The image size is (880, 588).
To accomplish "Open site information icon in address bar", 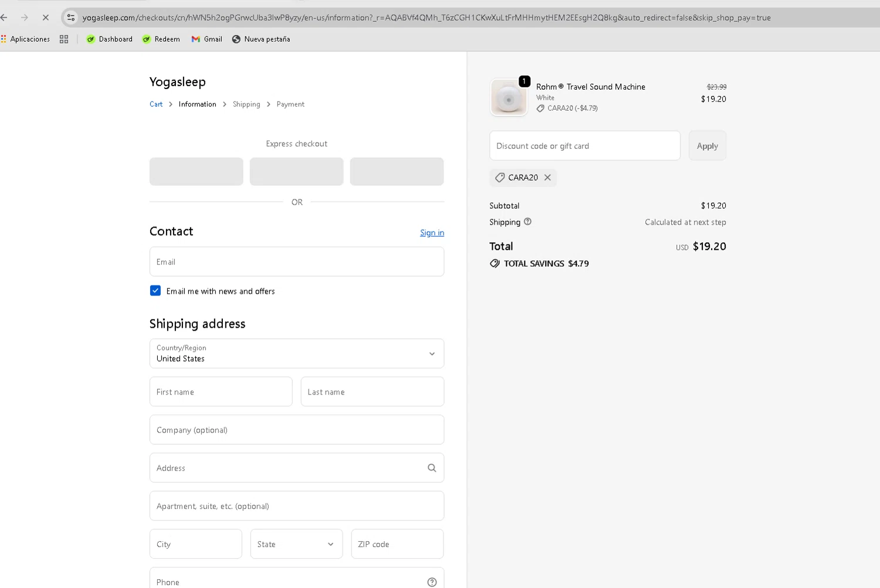I will (71, 18).
